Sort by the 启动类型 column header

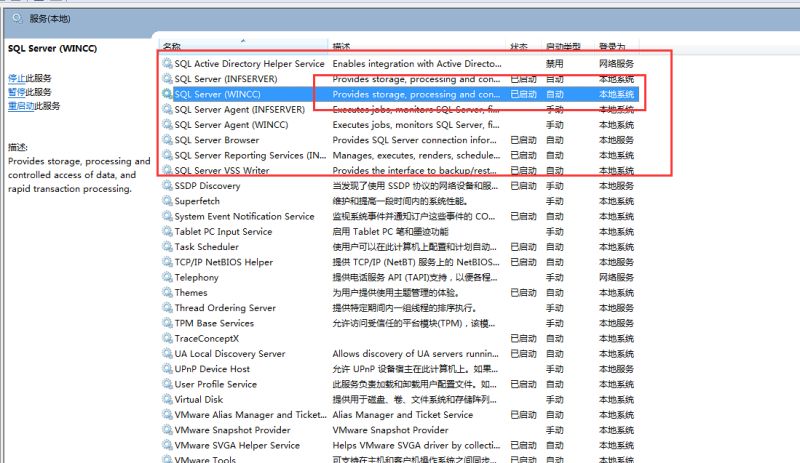pos(563,47)
